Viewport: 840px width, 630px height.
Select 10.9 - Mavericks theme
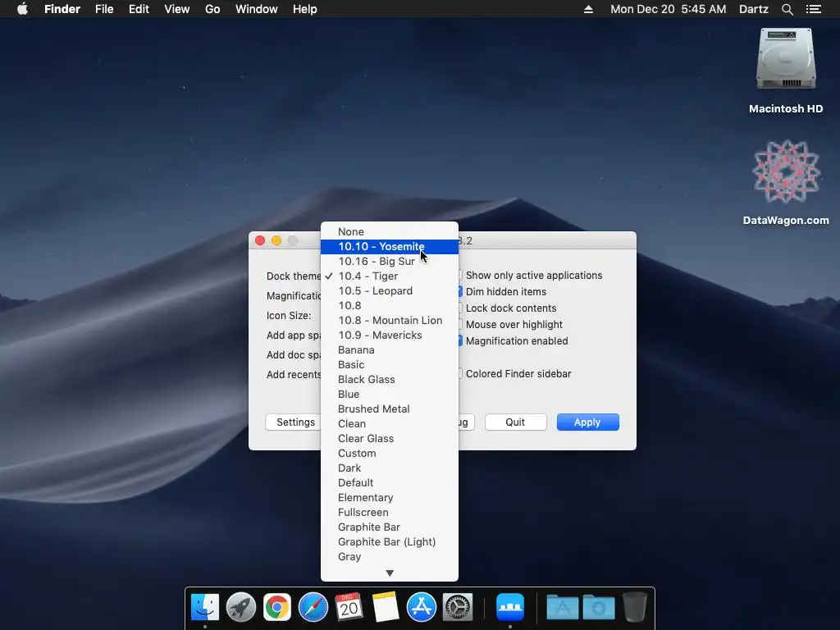(x=390, y=335)
